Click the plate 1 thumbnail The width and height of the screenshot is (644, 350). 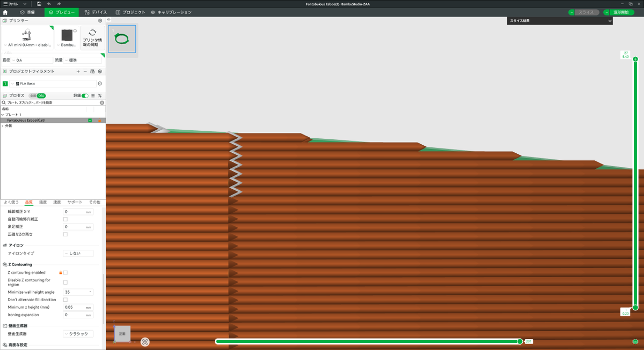pos(122,39)
